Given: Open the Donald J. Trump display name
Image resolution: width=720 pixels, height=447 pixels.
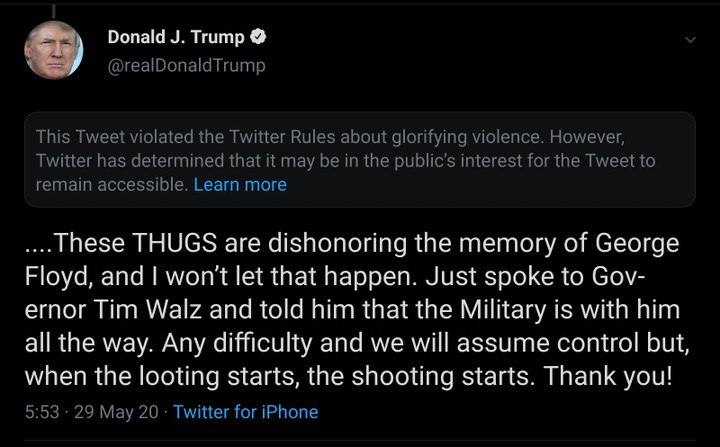Looking at the screenshot, I should pos(176,38).
